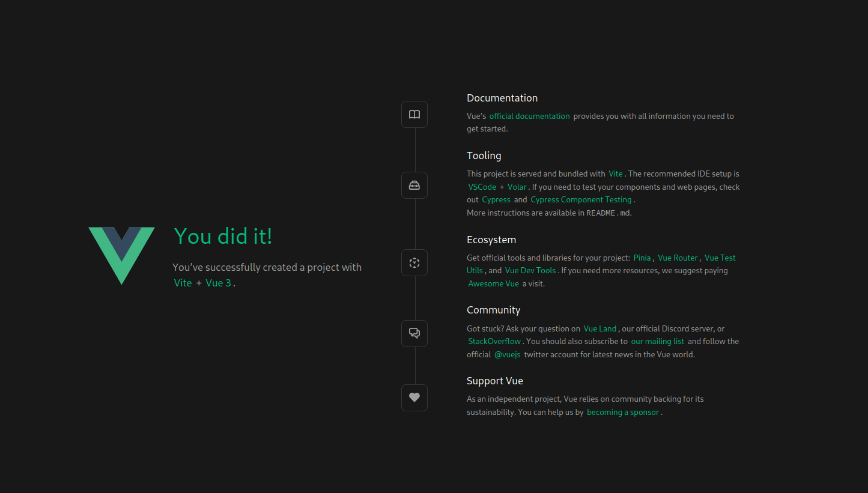This screenshot has width=868, height=493.
Task: Open the Vue 3 link
Action: 219,283
